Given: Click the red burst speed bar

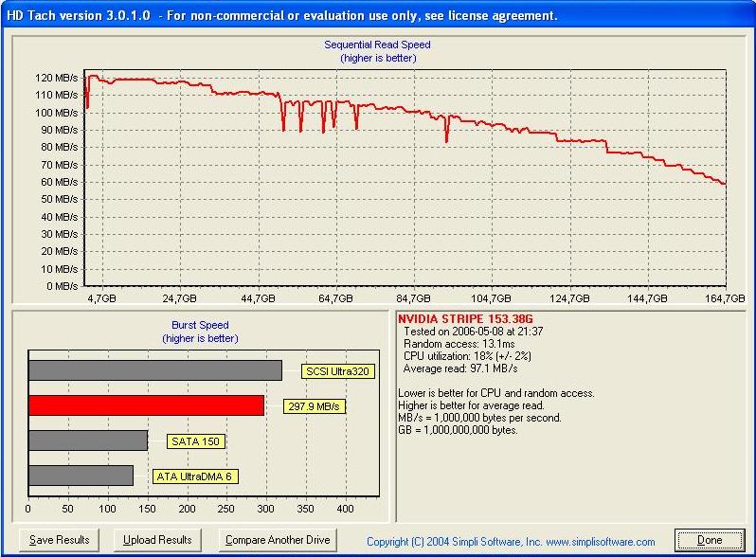Looking at the screenshot, I should point(146,405).
